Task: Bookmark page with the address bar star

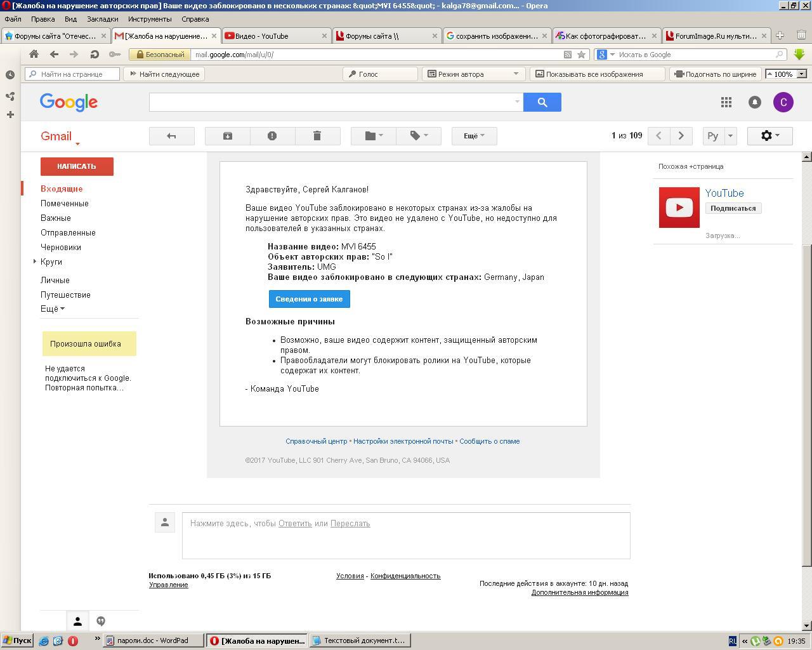Action: click(581, 55)
